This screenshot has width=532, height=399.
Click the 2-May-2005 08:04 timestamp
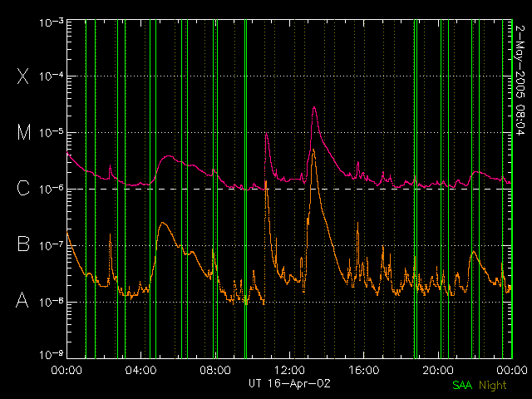tap(520, 81)
